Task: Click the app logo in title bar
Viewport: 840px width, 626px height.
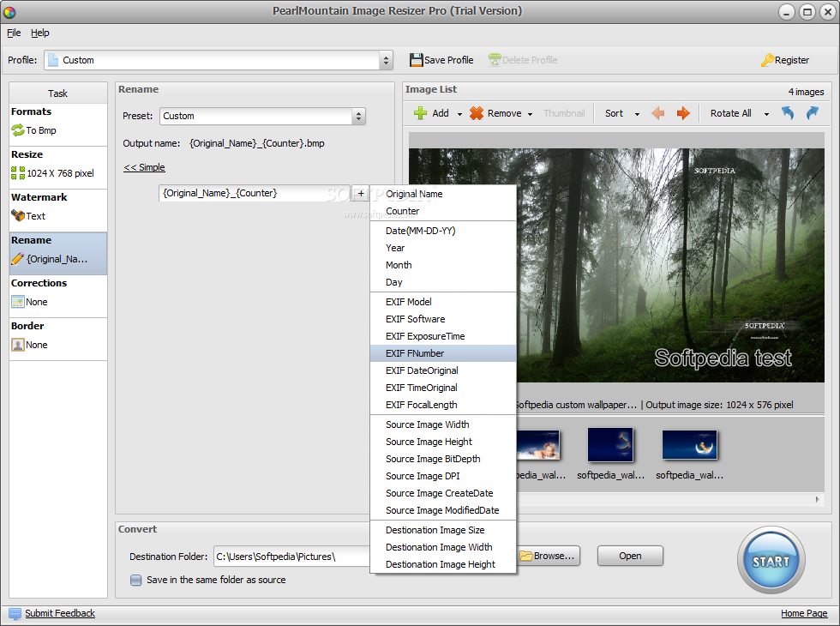Action: [x=9, y=11]
